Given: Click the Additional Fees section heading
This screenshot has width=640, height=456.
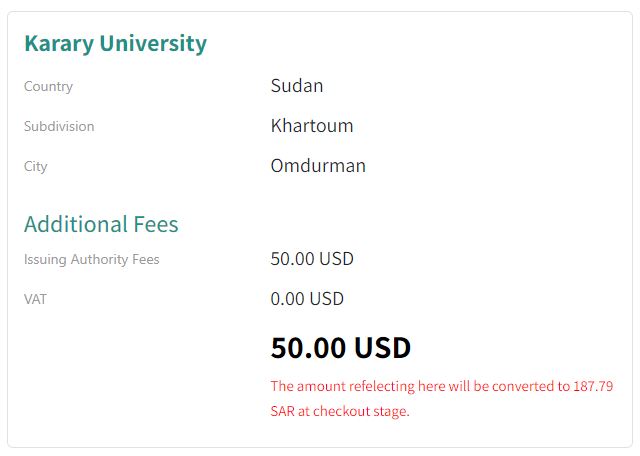Looking at the screenshot, I should click(101, 224).
